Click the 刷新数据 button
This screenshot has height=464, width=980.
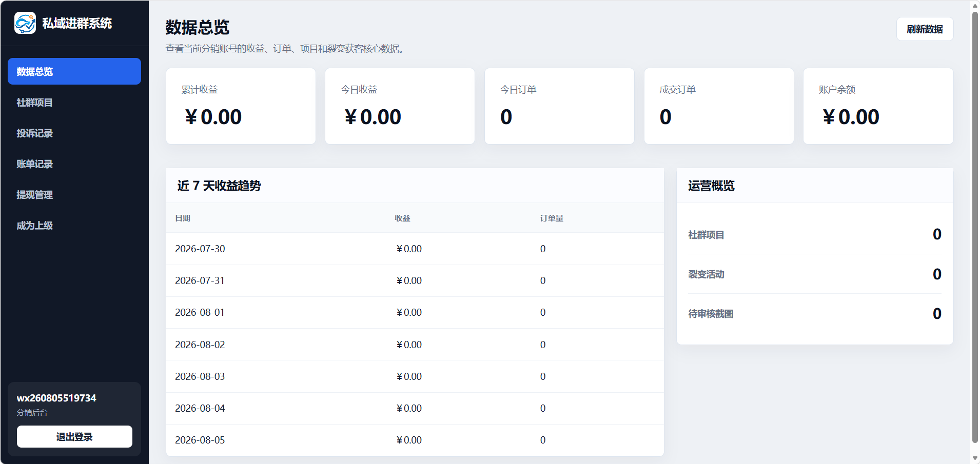(925, 29)
